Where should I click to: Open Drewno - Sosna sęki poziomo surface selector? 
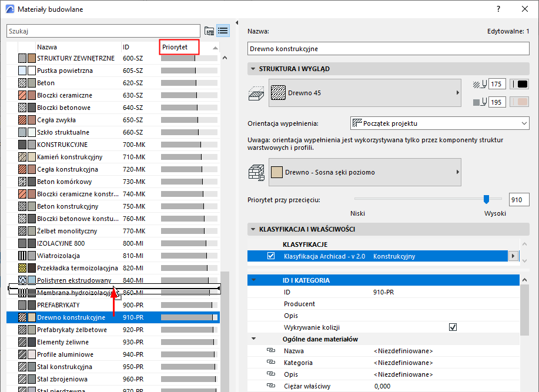coord(364,172)
